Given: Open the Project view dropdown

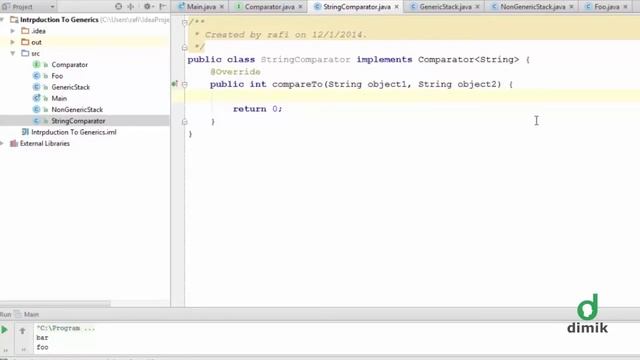Looking at the screenshot, I should click(x=52, y=7).
